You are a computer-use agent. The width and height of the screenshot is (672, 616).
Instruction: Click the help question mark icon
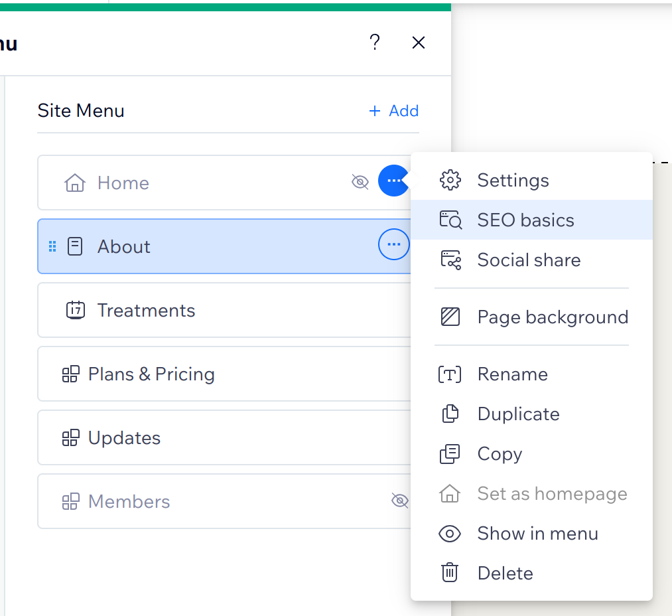coord(375,42)
